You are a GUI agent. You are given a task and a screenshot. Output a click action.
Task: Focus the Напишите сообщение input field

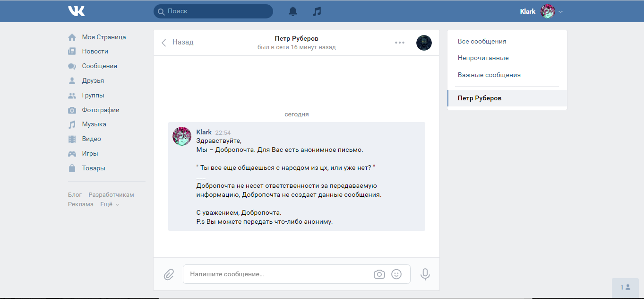296,274
